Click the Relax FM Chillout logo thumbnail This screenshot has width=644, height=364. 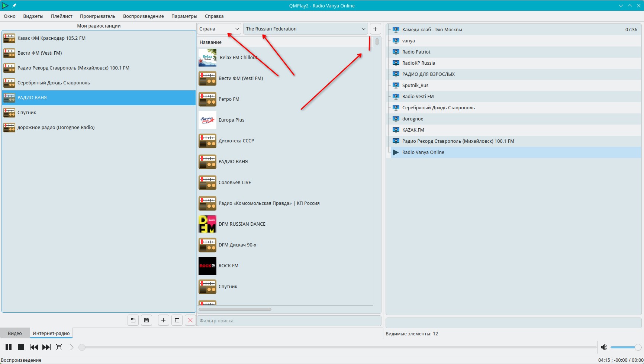[207, 58]
